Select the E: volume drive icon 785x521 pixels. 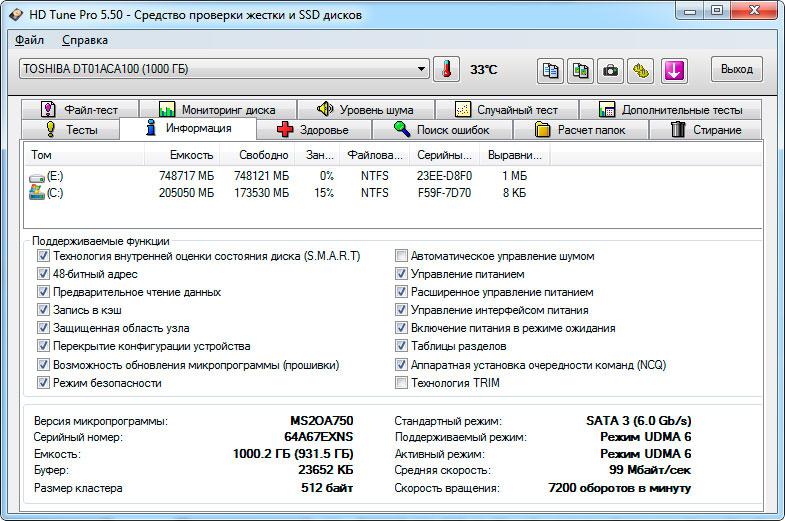point(39,176)
